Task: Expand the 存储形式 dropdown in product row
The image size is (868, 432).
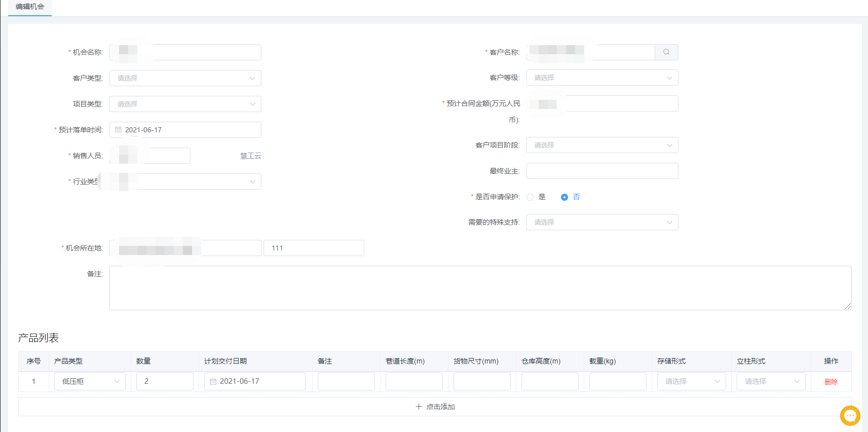Action: [691, 381]
